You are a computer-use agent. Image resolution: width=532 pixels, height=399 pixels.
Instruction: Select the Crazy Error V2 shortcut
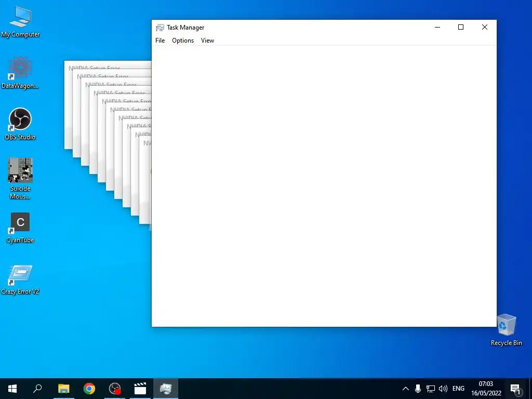pyautogui.click(x=20, y=280)
